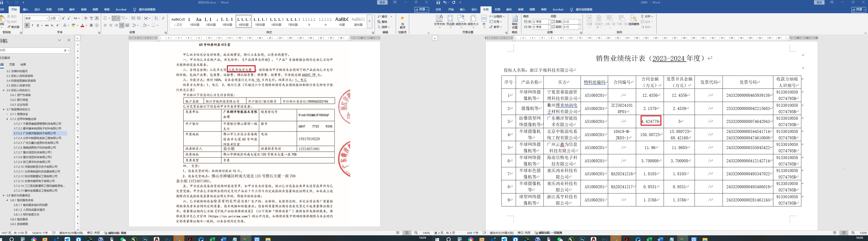Apply yellow text highlight color
This screenshot has height=241, width=868.
74,25
